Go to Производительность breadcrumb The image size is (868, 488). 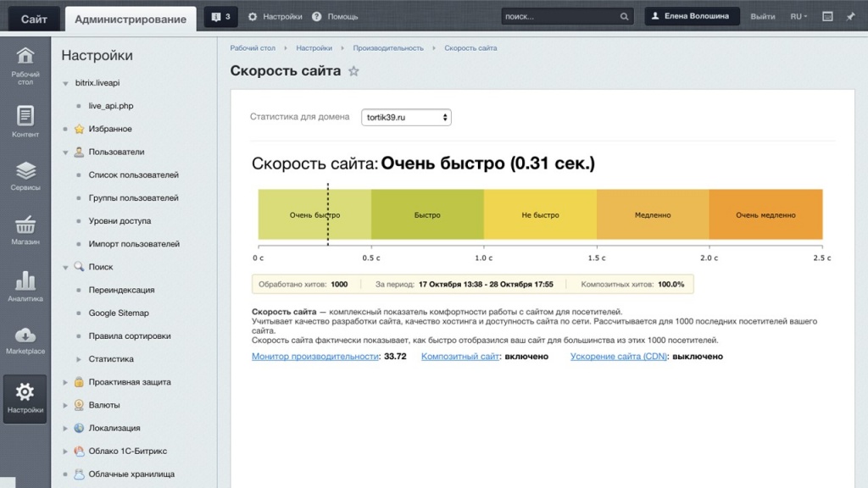coord(388,48)
